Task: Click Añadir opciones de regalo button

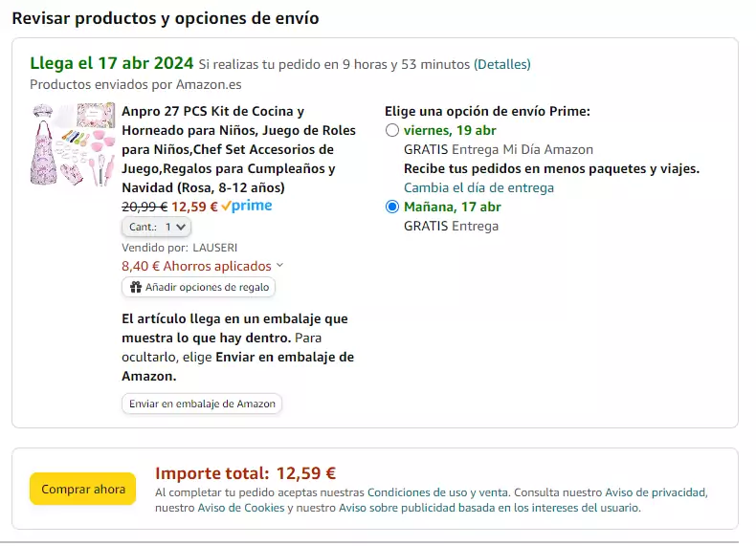Action: point(199,287)
